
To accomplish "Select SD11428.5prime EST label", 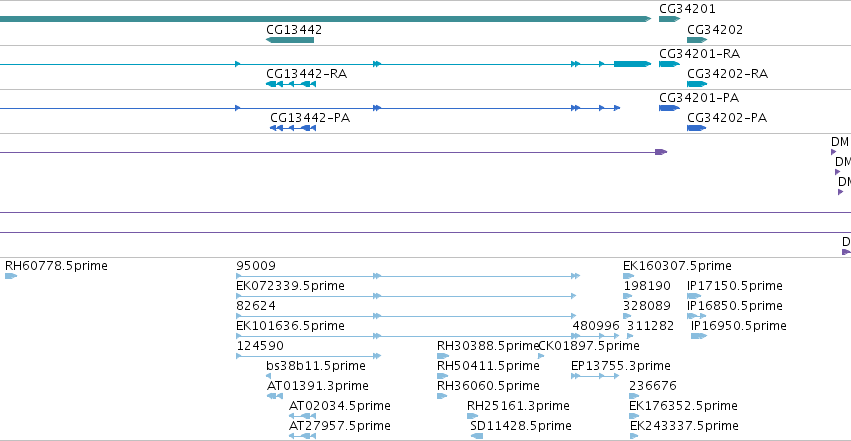I will point(521,426).
